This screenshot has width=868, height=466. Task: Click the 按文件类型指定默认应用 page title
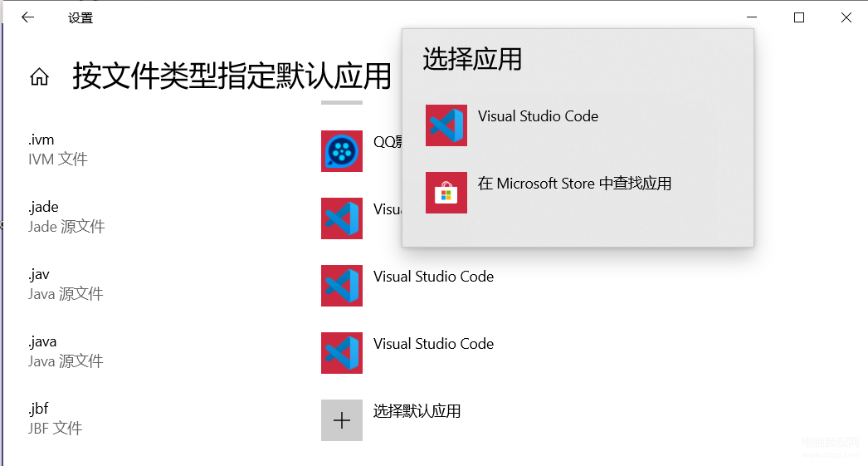pyautogui.click(x=232, y=76)
